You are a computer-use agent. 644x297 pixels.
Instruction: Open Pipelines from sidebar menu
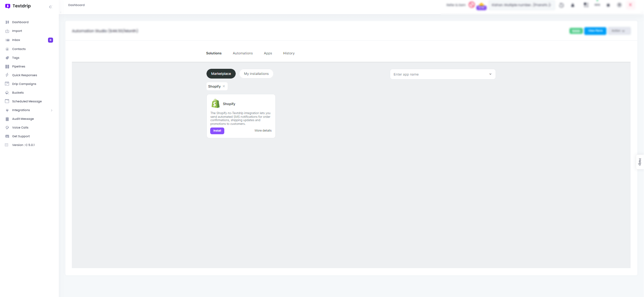click(19, 66)
